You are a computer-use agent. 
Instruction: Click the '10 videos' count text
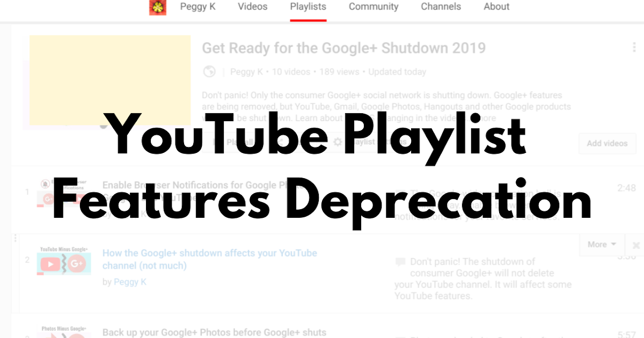click(x=291, y=72)
